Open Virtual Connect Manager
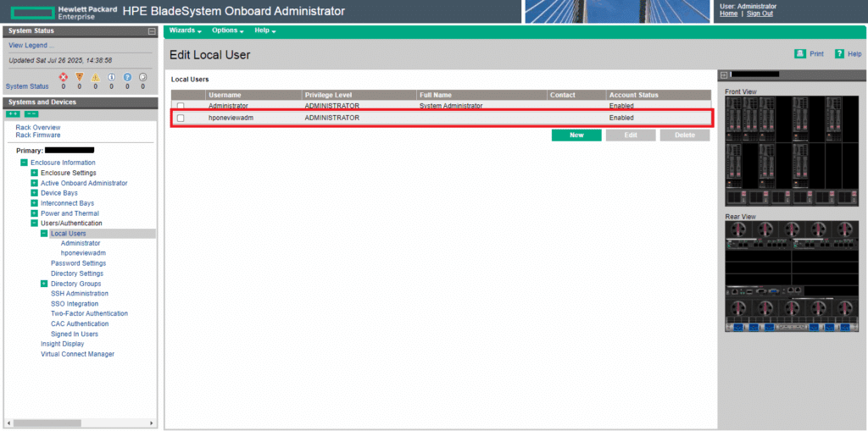Image resolution: width=868 pixels, height=431 pixels. pos(77,354)
